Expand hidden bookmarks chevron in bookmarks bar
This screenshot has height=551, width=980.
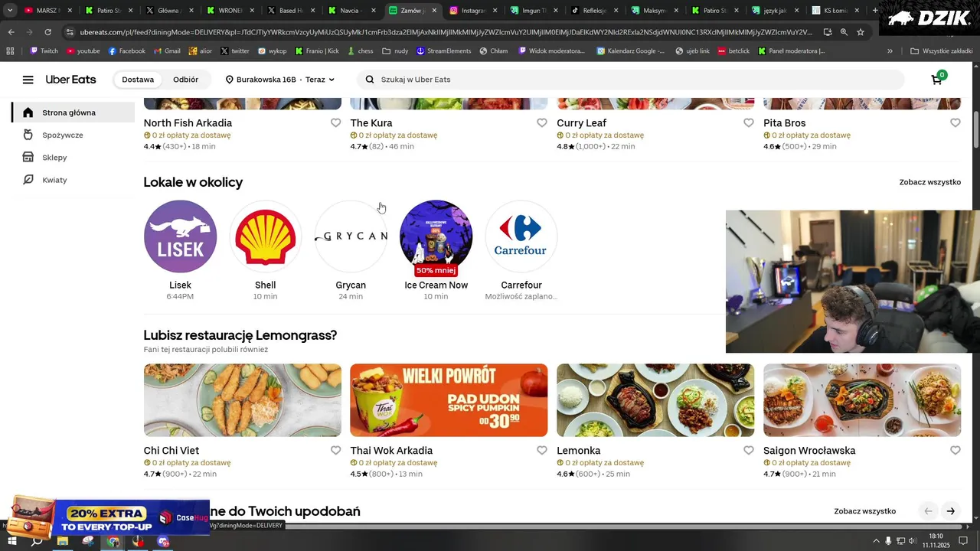(890, 51)
